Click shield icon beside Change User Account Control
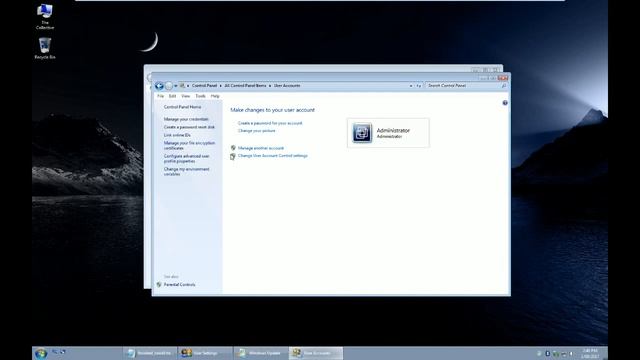640x360 pixels. click(233, 156)
